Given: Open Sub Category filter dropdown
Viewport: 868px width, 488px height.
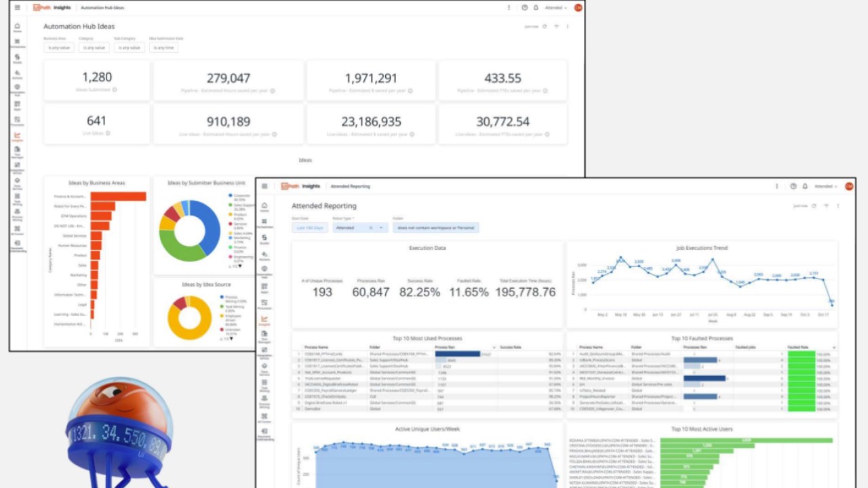Looking at the screenshot, I should pos(130,47).
